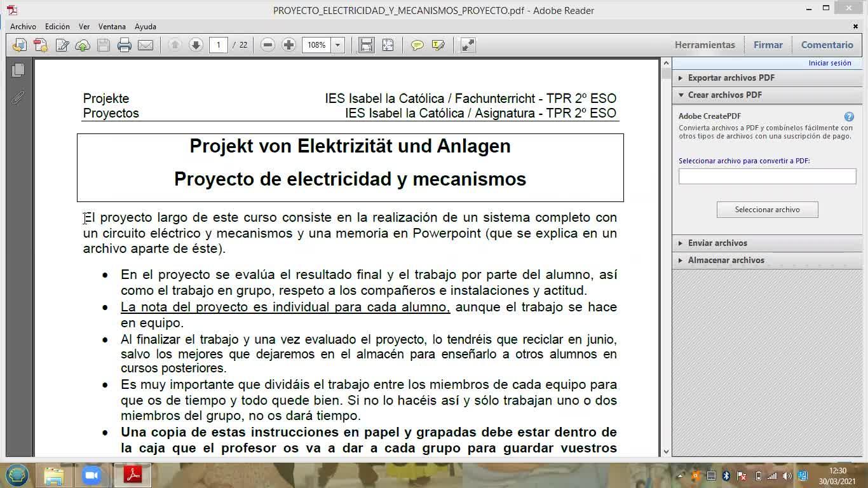The width and height of the screenshot is (868, 488).
Task: Zoom out with the minus button
Action: [x=268, y=45]
